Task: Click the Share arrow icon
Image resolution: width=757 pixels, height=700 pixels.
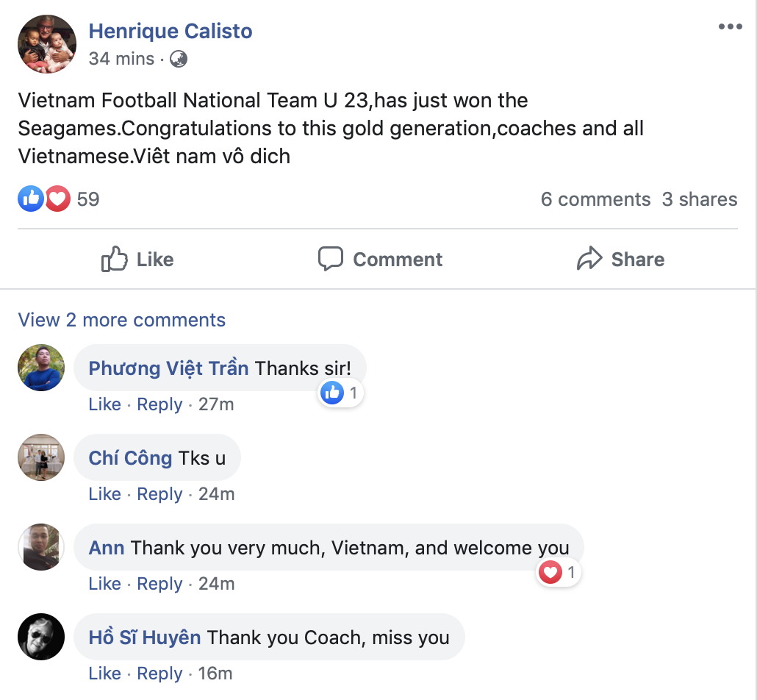Action: (x=589, y=259)
